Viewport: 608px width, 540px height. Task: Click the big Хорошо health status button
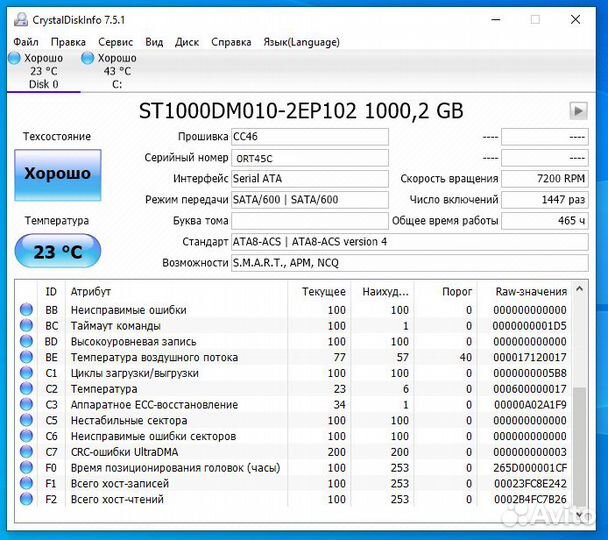pyautogui.click(x=58, y=175)
